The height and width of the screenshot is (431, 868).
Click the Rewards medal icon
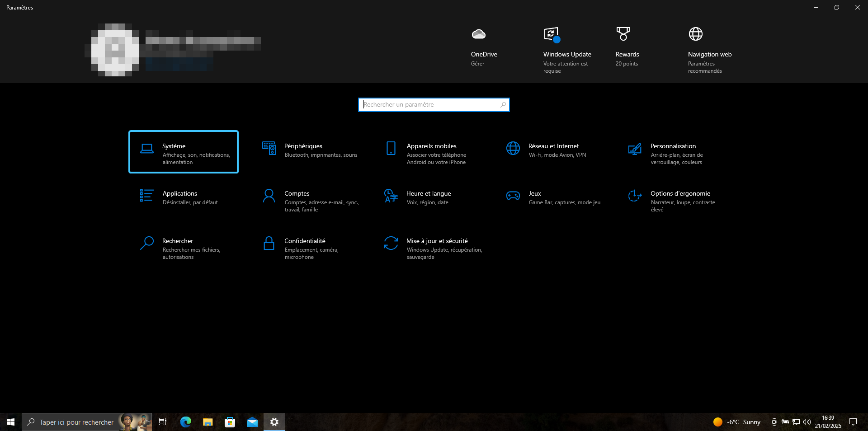[623, 33]
